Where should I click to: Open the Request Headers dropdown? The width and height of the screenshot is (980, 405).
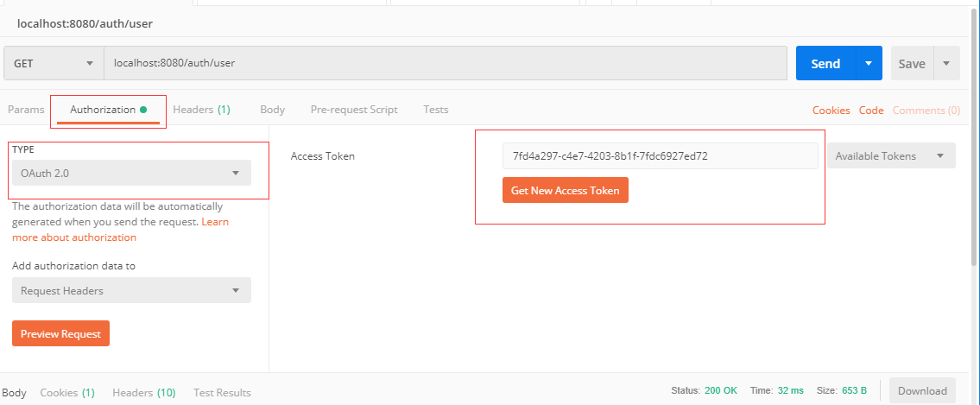pos(131,291)
